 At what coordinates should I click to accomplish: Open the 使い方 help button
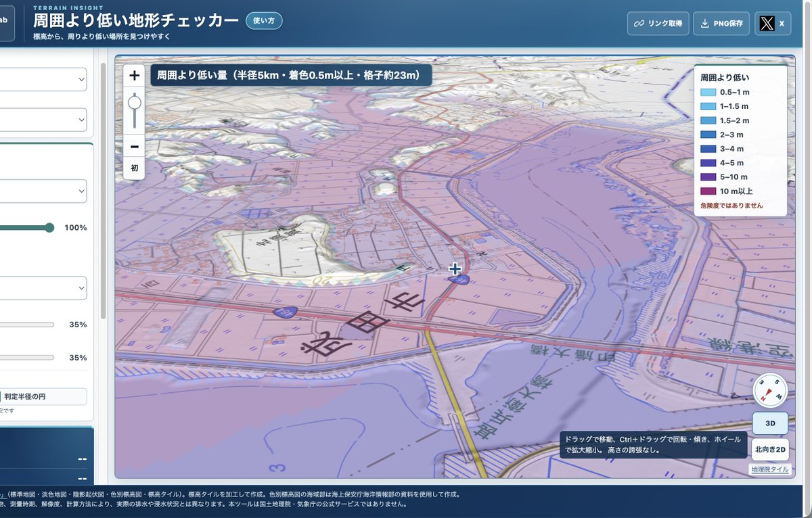pos(264,20)
